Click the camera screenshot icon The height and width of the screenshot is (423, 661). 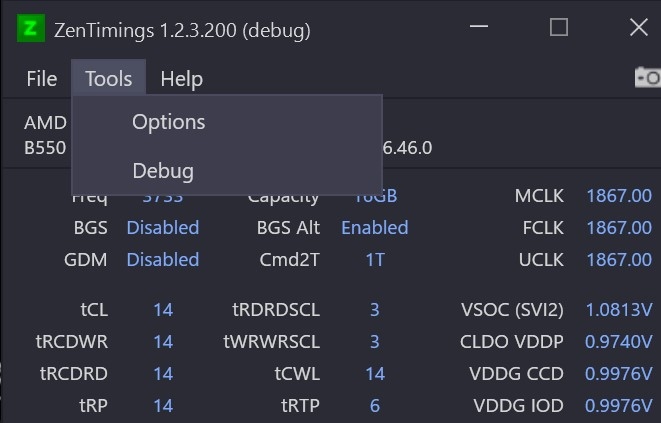(x=648, y=78)
